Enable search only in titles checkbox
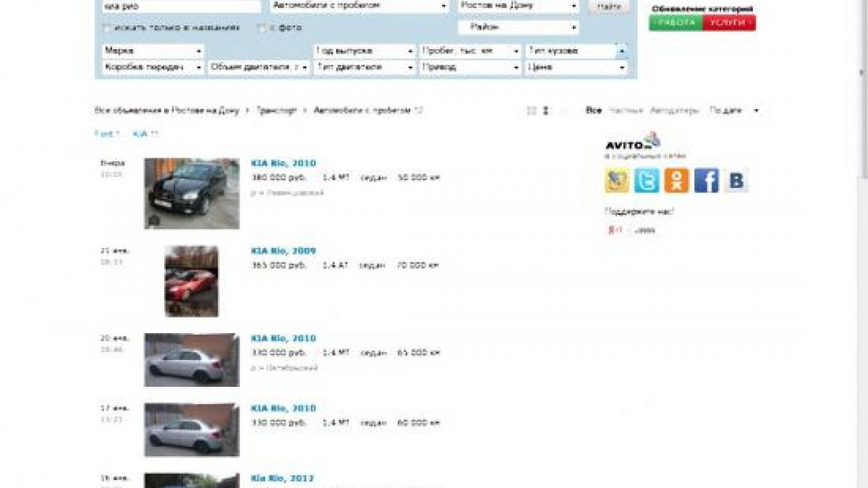The image size is (868, 488). point(106,28)
